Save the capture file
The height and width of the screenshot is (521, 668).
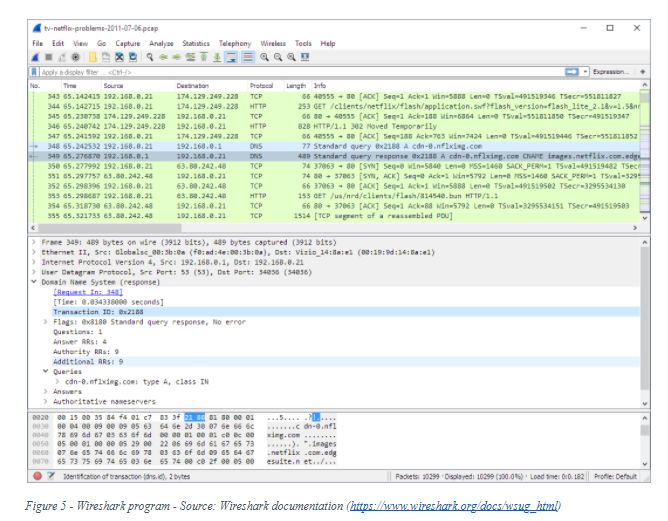tap(106, 57)
